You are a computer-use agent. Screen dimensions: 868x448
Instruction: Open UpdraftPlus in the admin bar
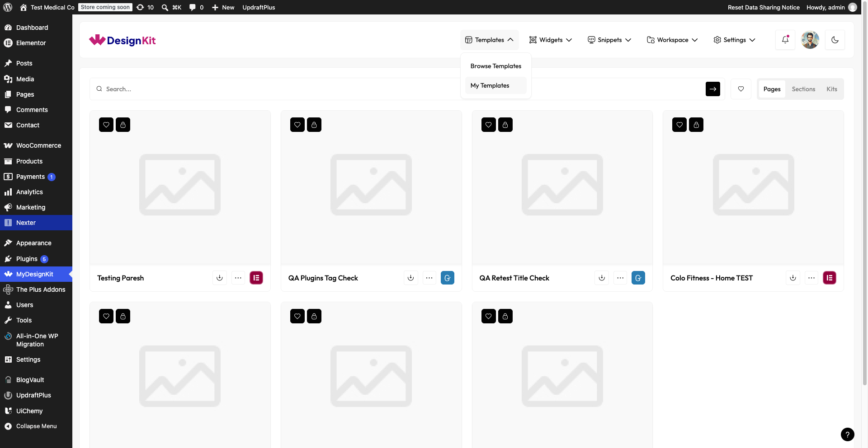click(x=259, y=7)
